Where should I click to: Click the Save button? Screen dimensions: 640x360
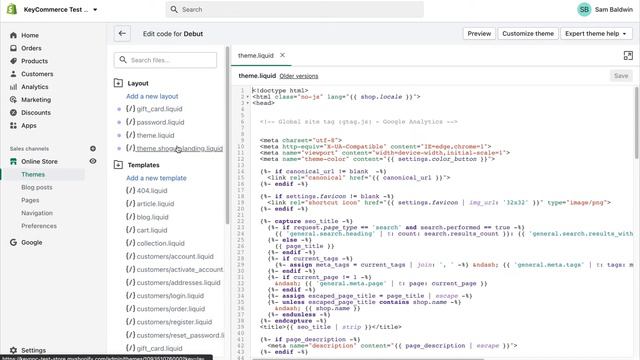(621, 76)
